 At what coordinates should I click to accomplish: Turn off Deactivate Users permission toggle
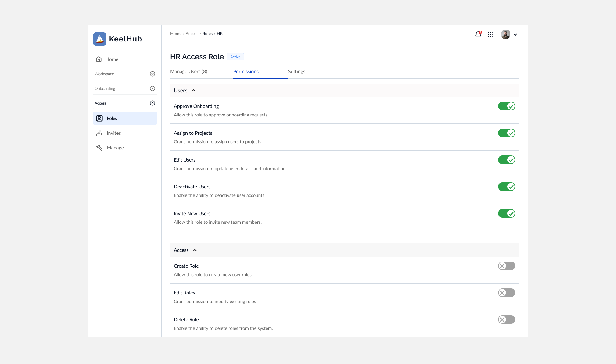507,187
